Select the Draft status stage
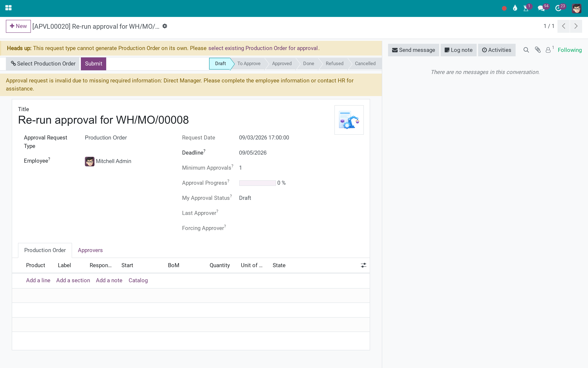The image size is (588, 368). tap(220, 63)
